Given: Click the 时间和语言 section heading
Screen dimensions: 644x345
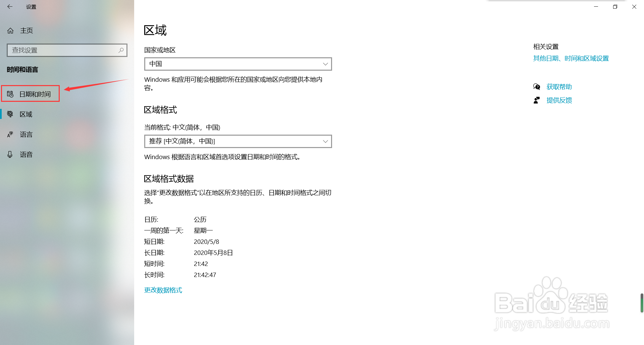Looking at the screenshot, I should pos(22,70).
